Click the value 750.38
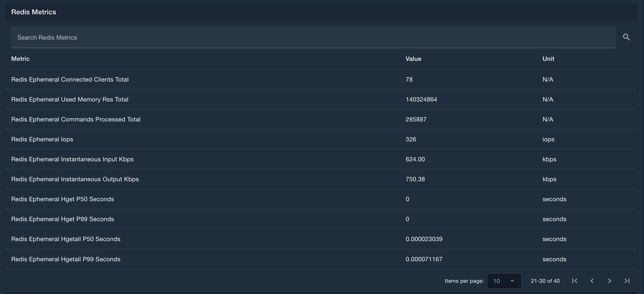The image size is (644, 294). pyautogui.click(x=415, y=179)
